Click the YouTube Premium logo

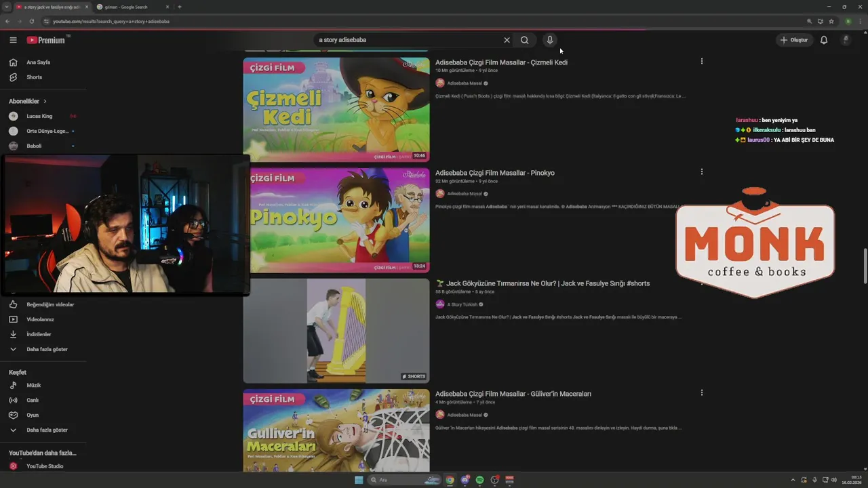point(46,40)
